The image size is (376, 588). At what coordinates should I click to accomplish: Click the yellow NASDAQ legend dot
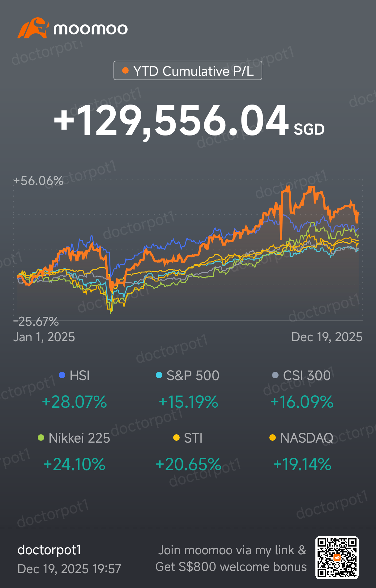(x=272, y=438)
